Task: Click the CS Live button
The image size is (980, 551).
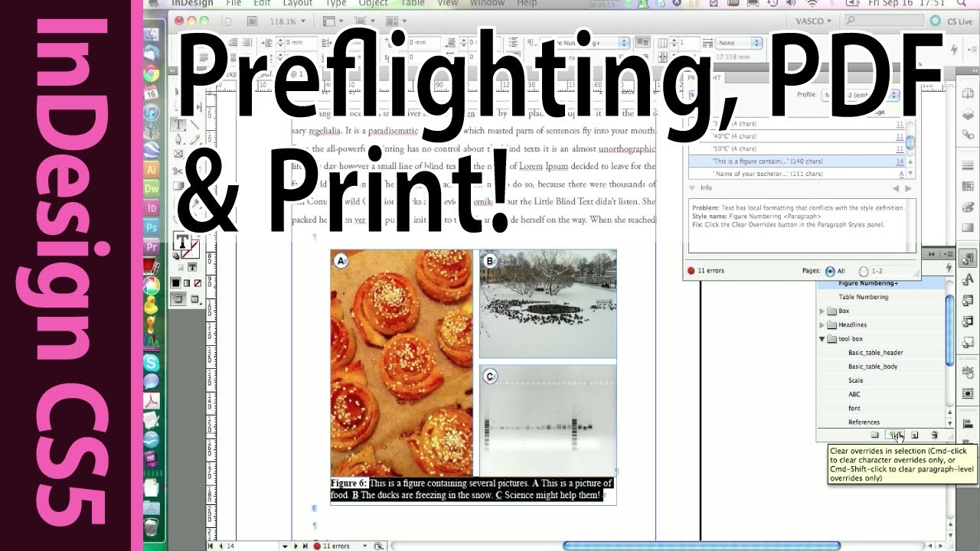Action: click(952, 21)
